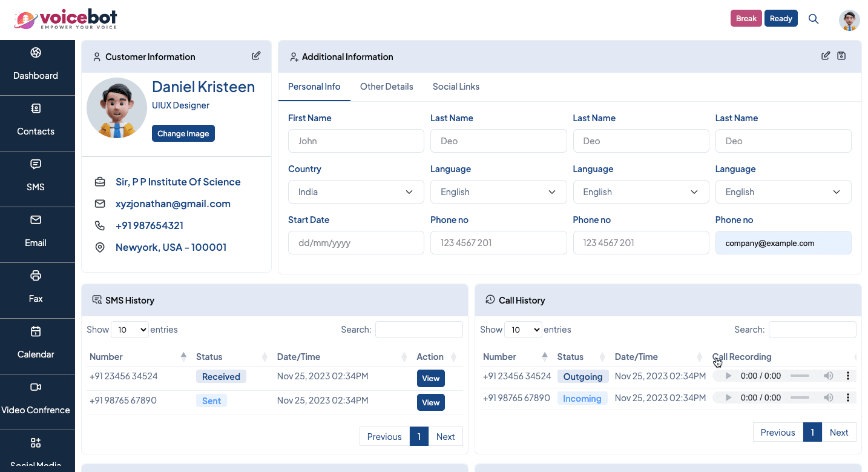Click the SMS History search field
868x472 pixels.
pos(419,330)
